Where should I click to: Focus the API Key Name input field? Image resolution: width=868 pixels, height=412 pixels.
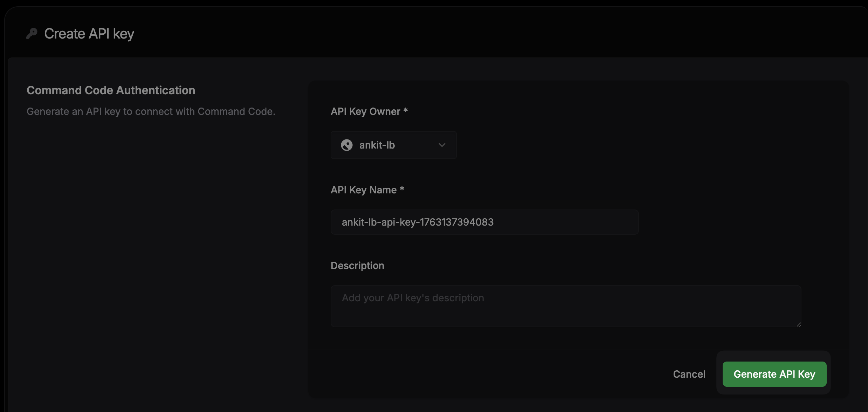484,222
